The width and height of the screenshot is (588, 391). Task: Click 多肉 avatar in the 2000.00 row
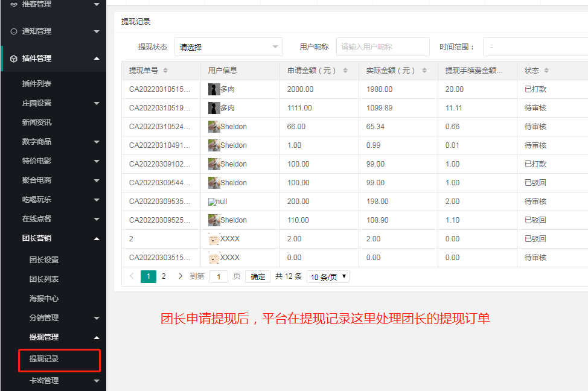pos(214,89)
